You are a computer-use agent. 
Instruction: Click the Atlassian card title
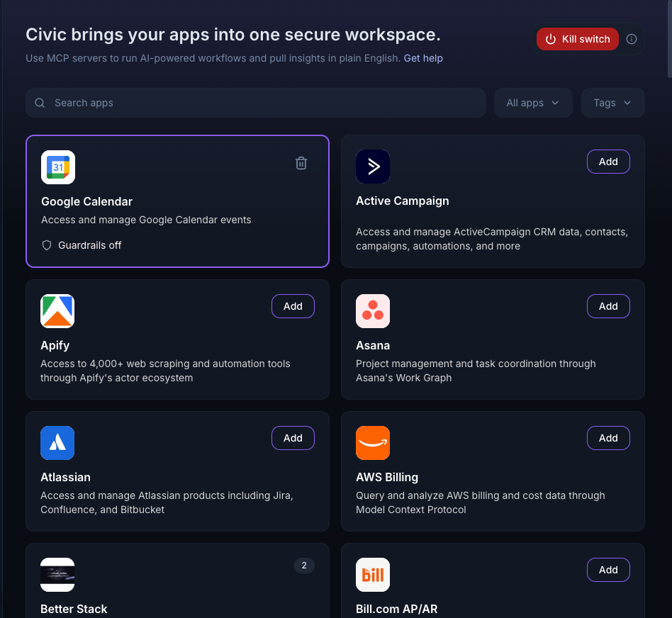point(65,477)
